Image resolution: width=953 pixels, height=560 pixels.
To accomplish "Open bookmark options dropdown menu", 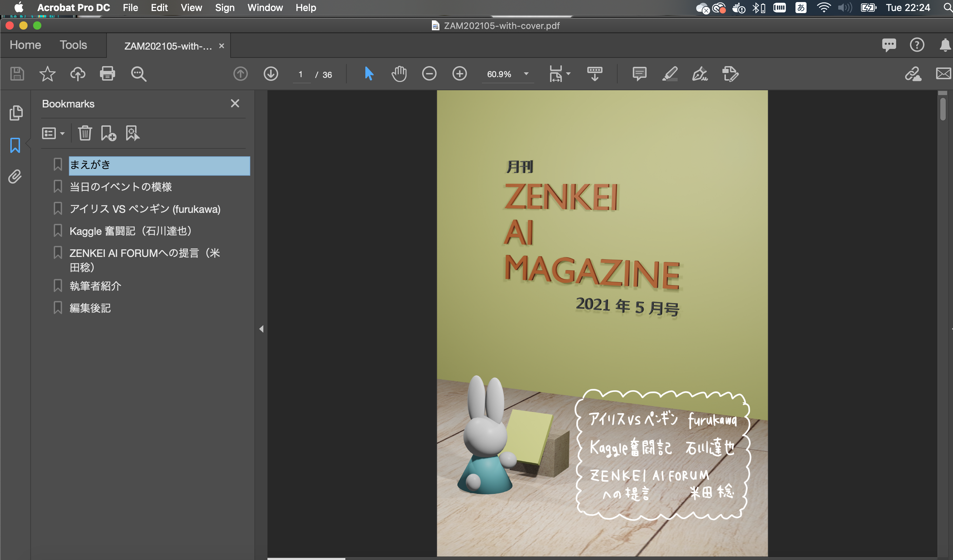I will click(53, 133).
